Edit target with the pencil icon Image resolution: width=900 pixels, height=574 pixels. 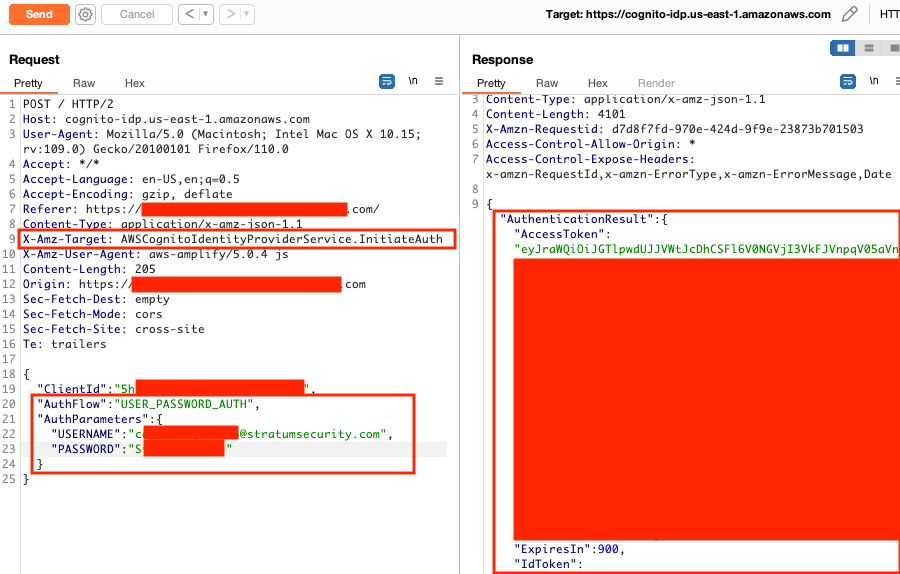[849, 14]
